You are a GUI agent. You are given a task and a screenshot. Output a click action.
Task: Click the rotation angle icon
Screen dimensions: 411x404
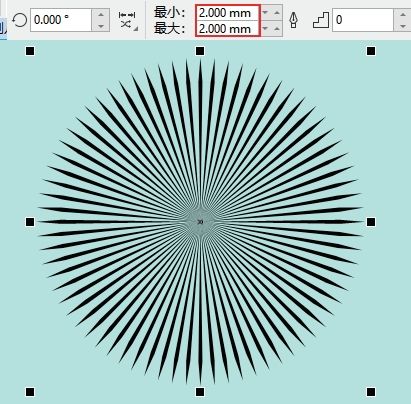point(19,20)
